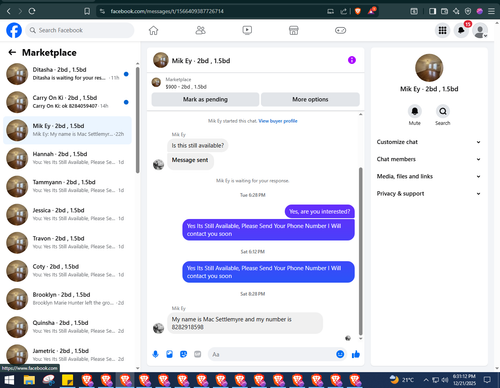Open the Tammyann conversation
The image size is (500, 388).
[x=67, y=187]
